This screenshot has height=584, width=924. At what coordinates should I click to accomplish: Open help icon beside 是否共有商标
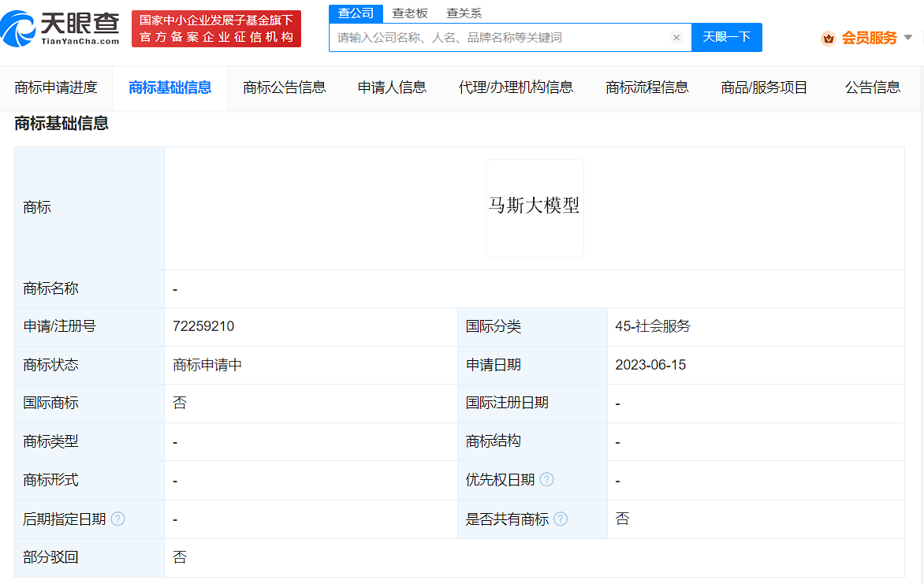point(561,519)
